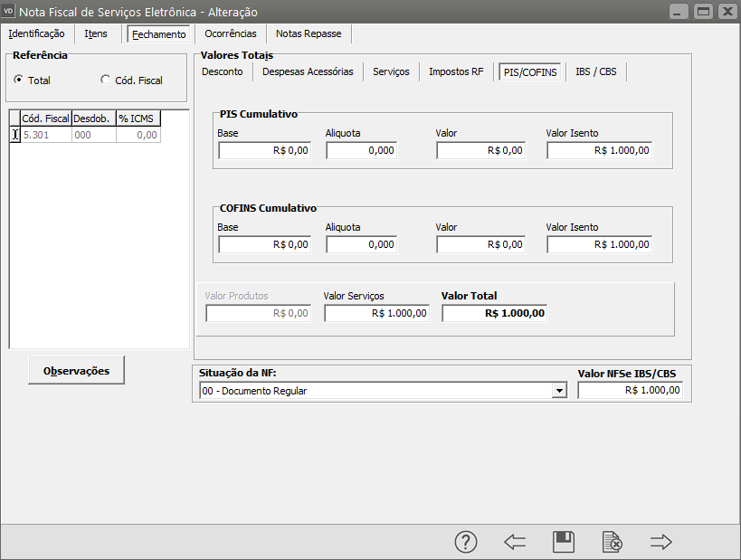Save the invoice with the floppy disk icon
This screenshot has height=560, width=741.
(x=564, y=542)
